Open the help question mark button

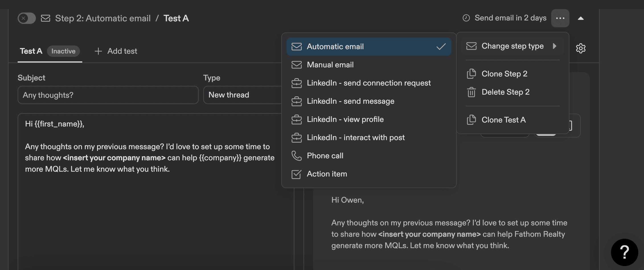pos(624,252)
